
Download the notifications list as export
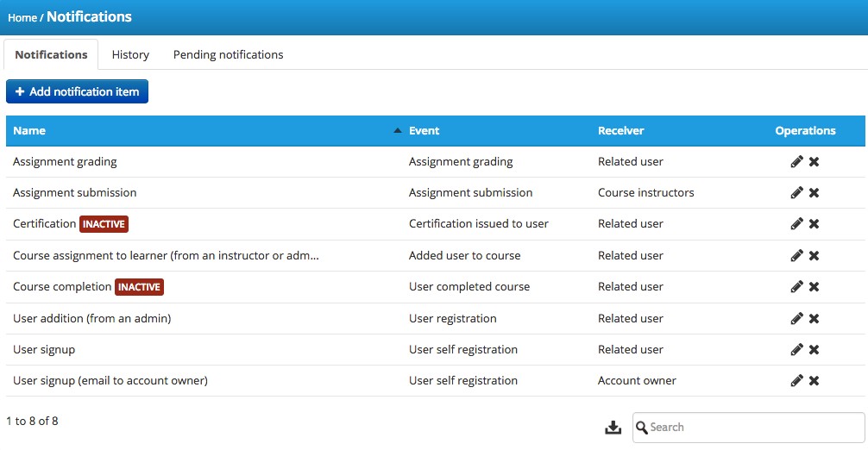(613, 428)
